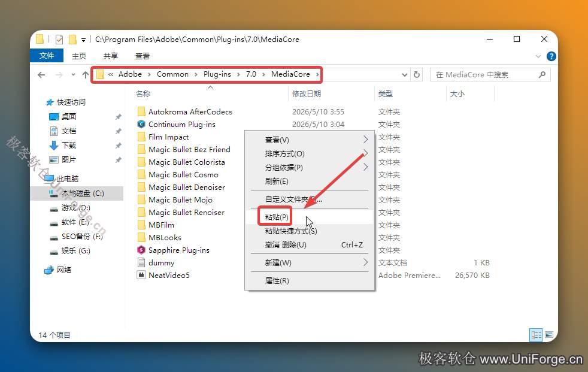Select the Magic Bullet Cosmo folder icon

pyautogui.click(x=141, y=174)
